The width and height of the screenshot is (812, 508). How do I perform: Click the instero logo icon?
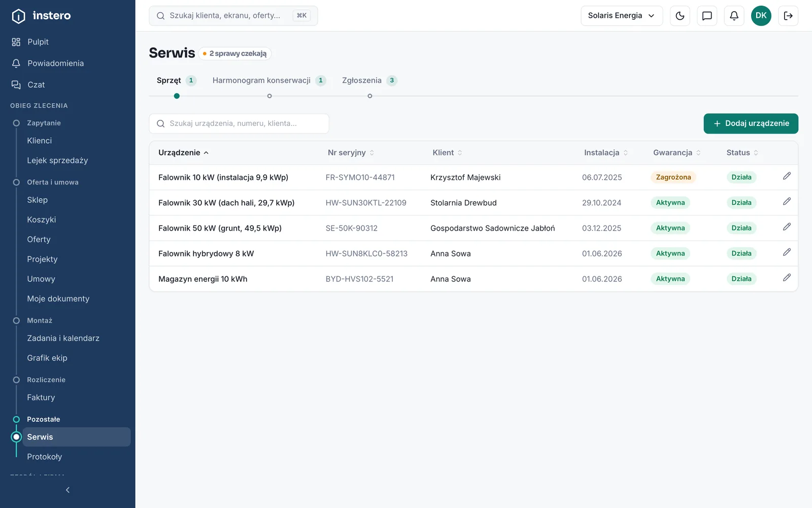coord(18,16)
